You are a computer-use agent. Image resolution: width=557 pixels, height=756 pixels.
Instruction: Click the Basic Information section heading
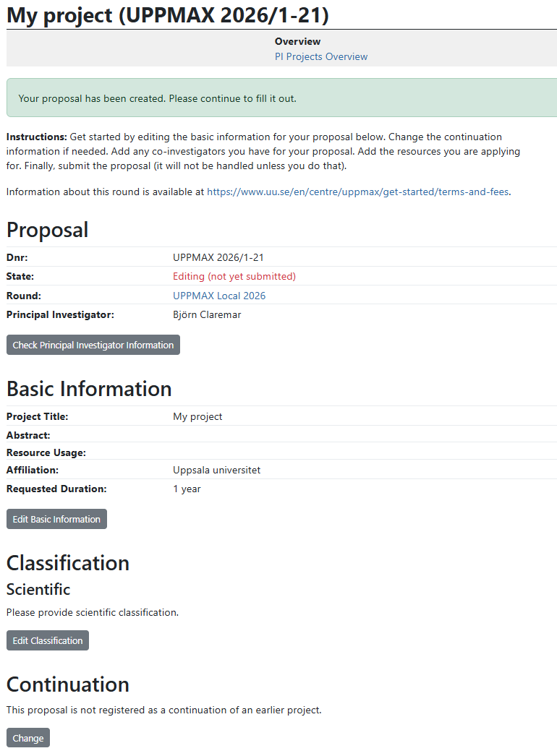(x=89, y=389)
